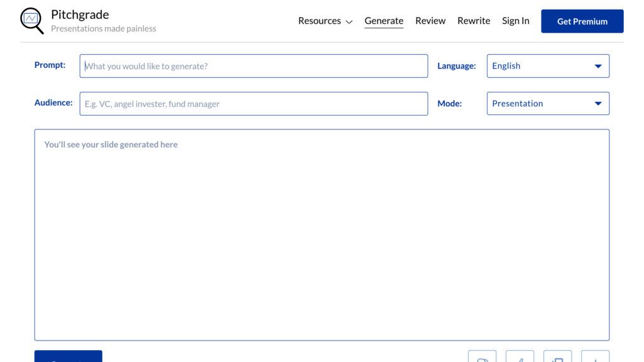The width and height of the screenshot is (644, 362).
Task: Click the Sign In link
Action: tap(516, 21)
